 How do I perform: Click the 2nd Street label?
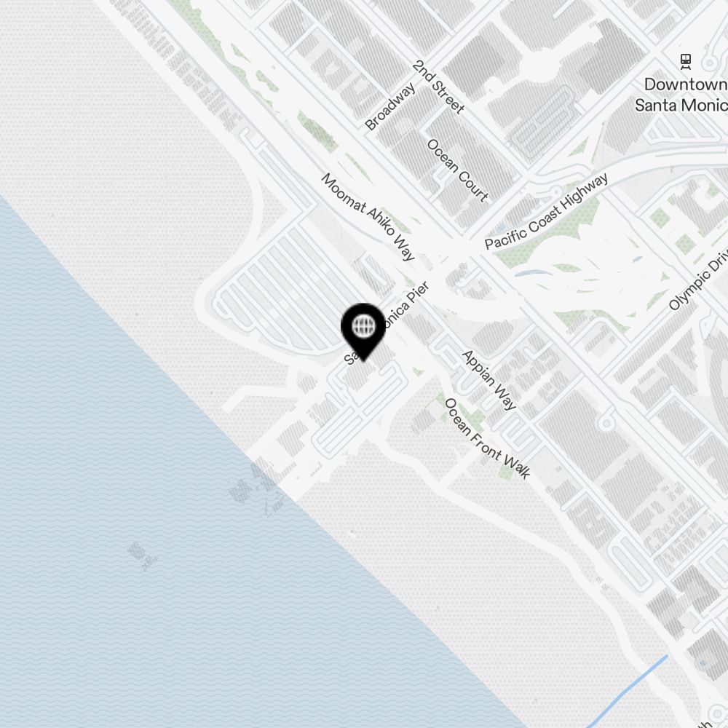click(x=438, y=87)
